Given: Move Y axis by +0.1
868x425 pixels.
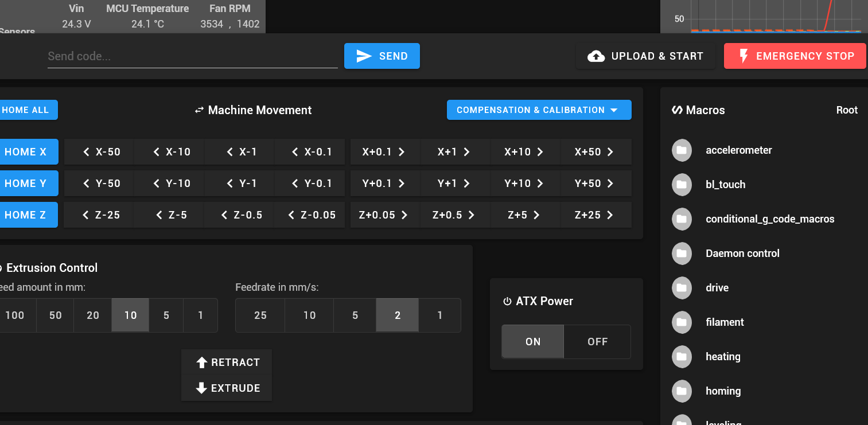Looking at the screenshot, I should [x=386, y=184].
